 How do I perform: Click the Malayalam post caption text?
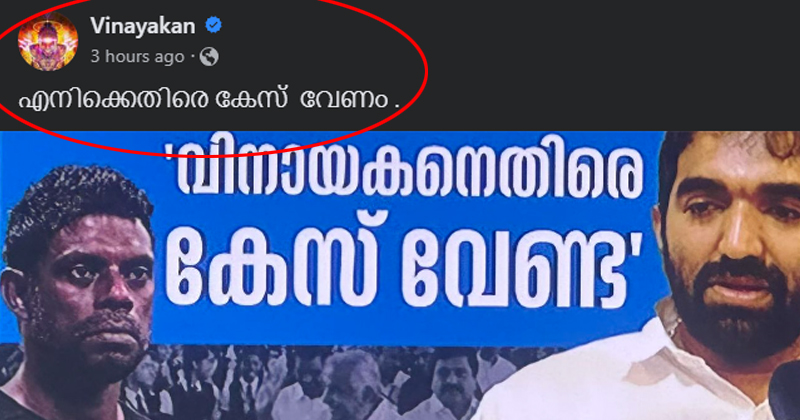tap(209, 100)
